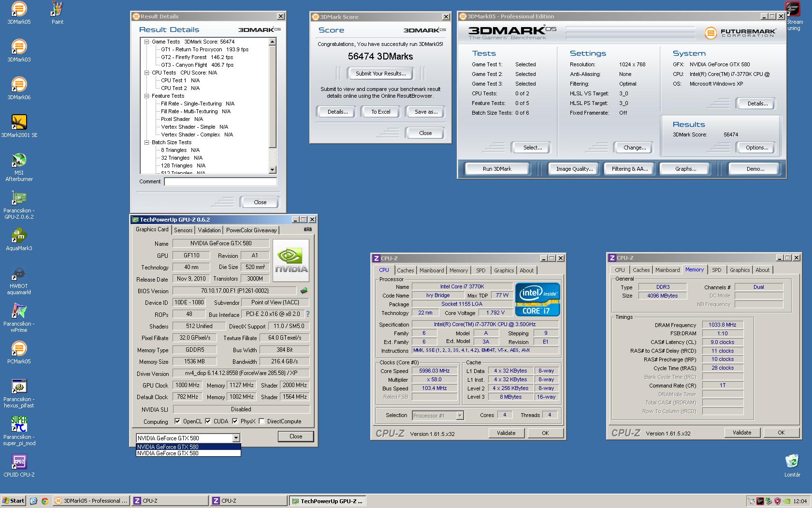Click the Options button under Results
Screen dimensions: 812x508
click(x=757, y=148)
